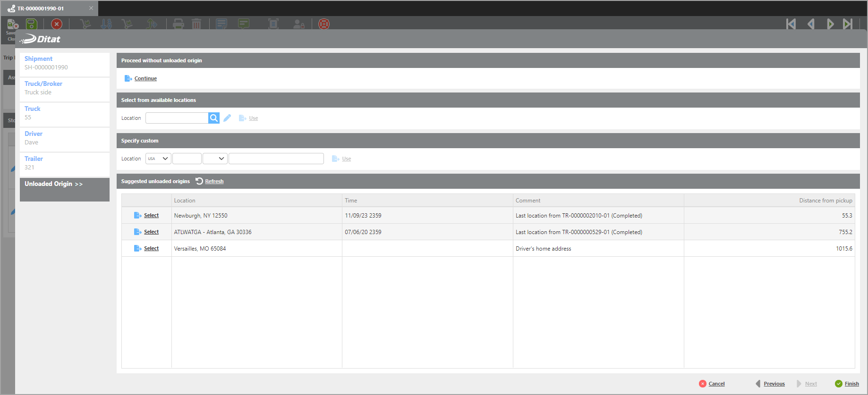Click the Previous arrow icon
The height and width of the screenshot is (395, 868).
(x=758, y=384)
